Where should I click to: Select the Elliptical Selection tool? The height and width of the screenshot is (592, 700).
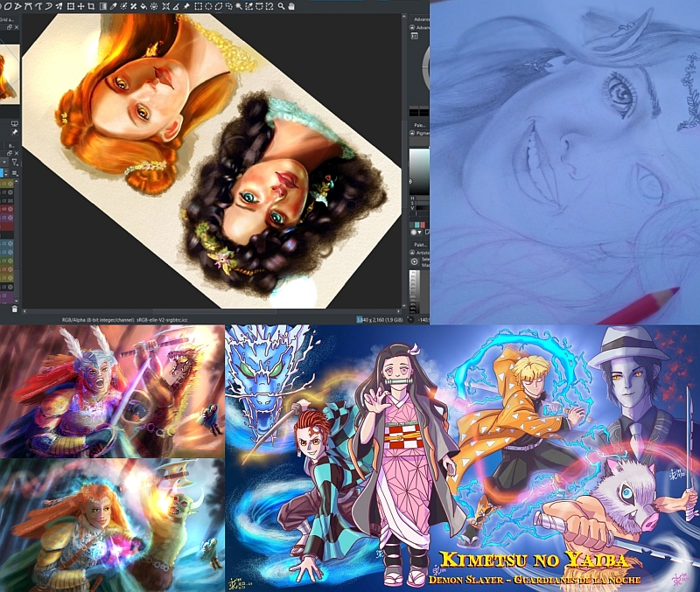(208, 6)
